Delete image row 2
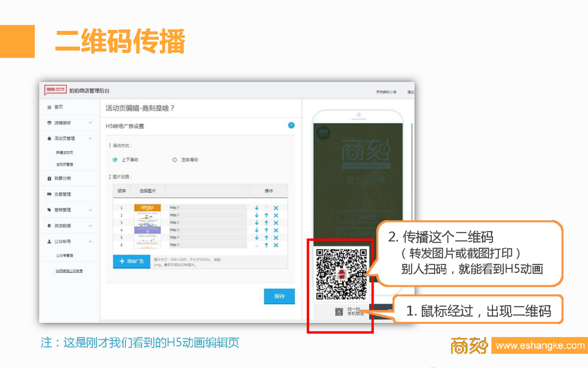This screenshot has height=368, width=588. pos(276,215)
